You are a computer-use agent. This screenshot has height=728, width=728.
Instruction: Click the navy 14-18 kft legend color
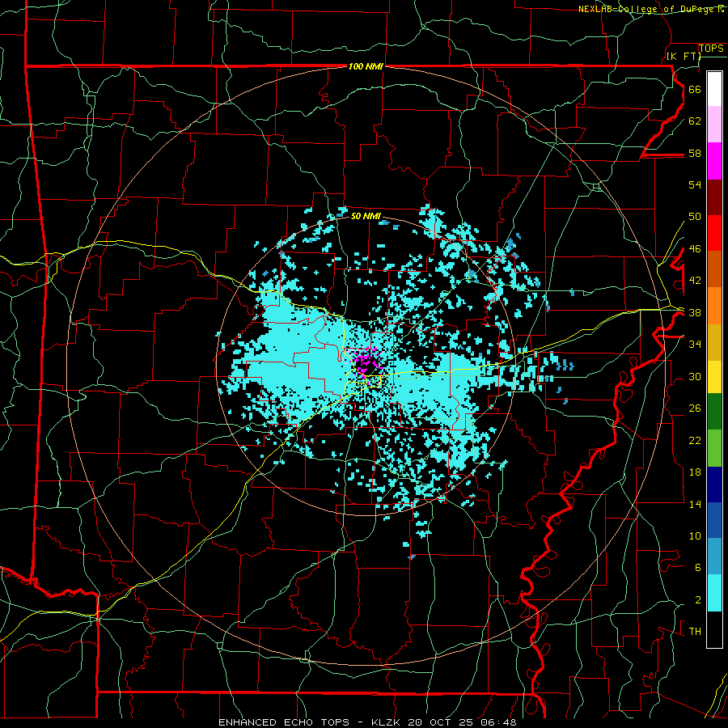[x=714, y=485]
